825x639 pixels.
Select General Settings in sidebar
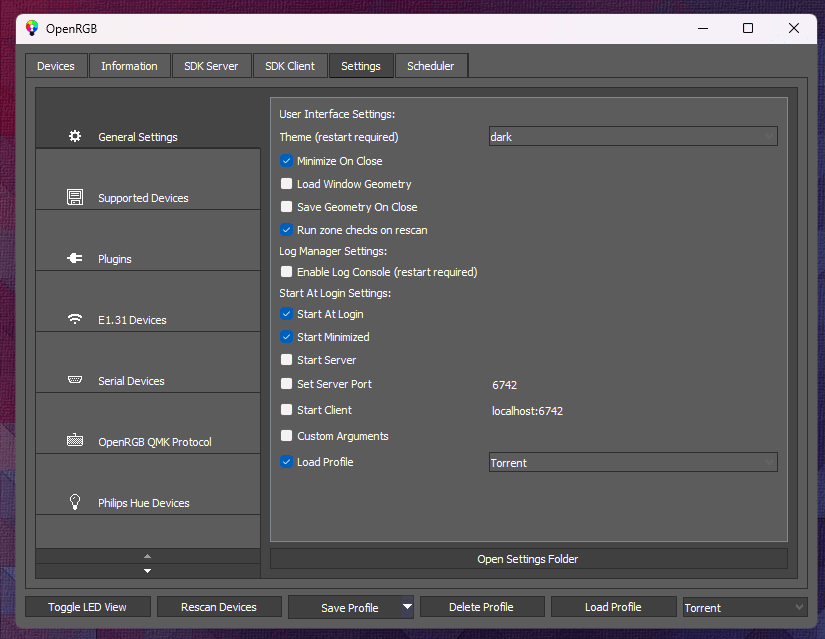click(x=148, y=119)
